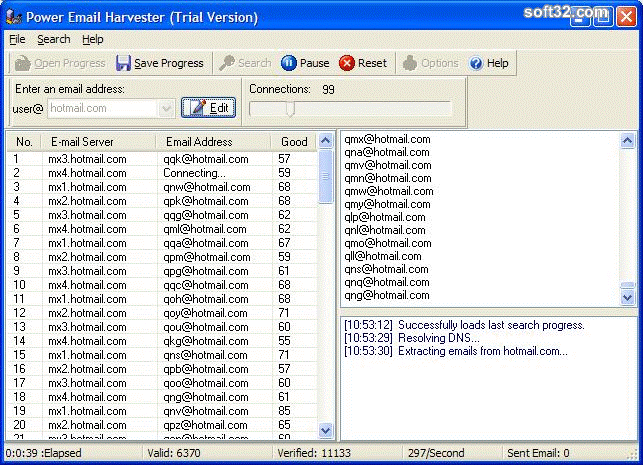Sort by the E-mail Server column header
Viewport: 643px width, 465px height.
tap(98, 142)
